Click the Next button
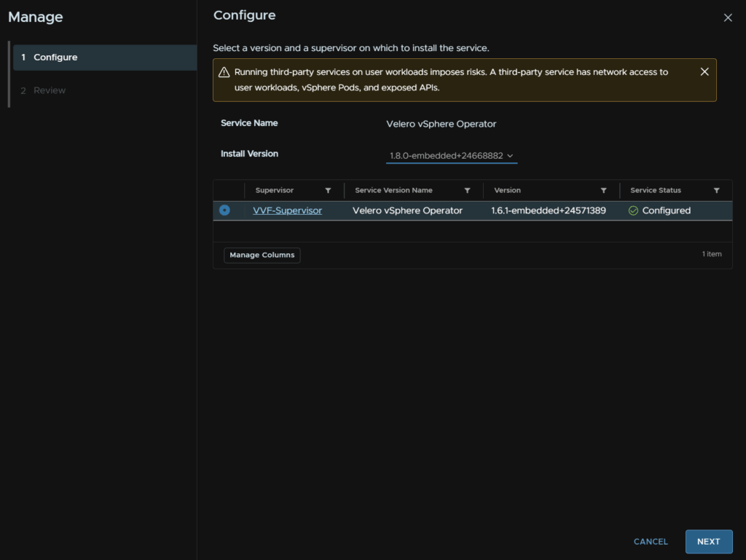This screenshot has width=746, height=560. pyautogui.click(x=708, y=542)
